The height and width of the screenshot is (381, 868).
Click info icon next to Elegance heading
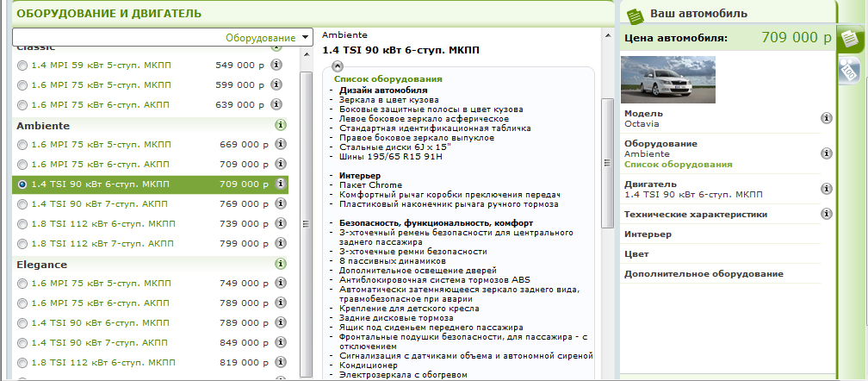click(x=281, y=264)
